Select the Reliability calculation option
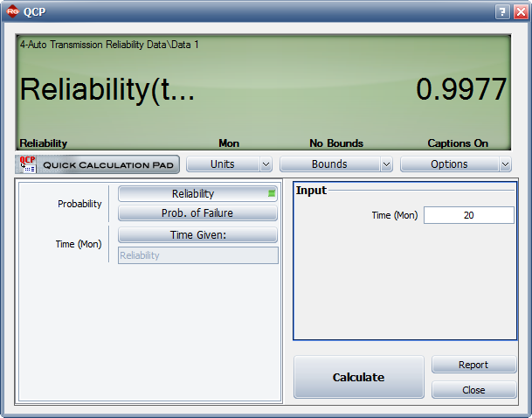Image resolution: width=532 pixels, height=418 pixels. pyautogui.click(x=197, y=194)
